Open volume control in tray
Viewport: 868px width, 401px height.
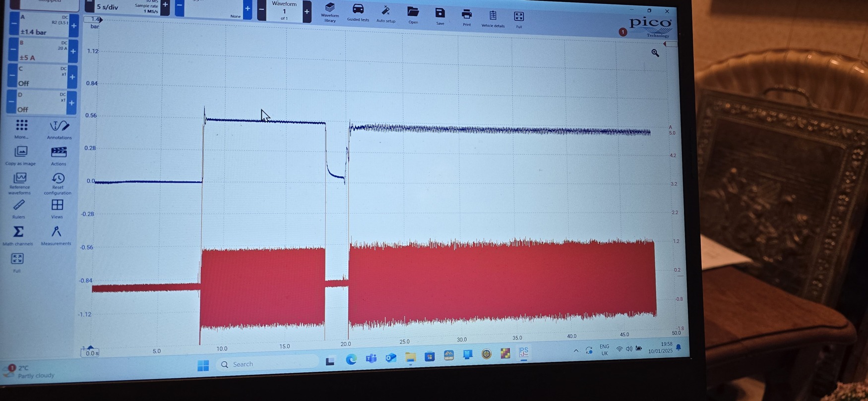[629, 349]
